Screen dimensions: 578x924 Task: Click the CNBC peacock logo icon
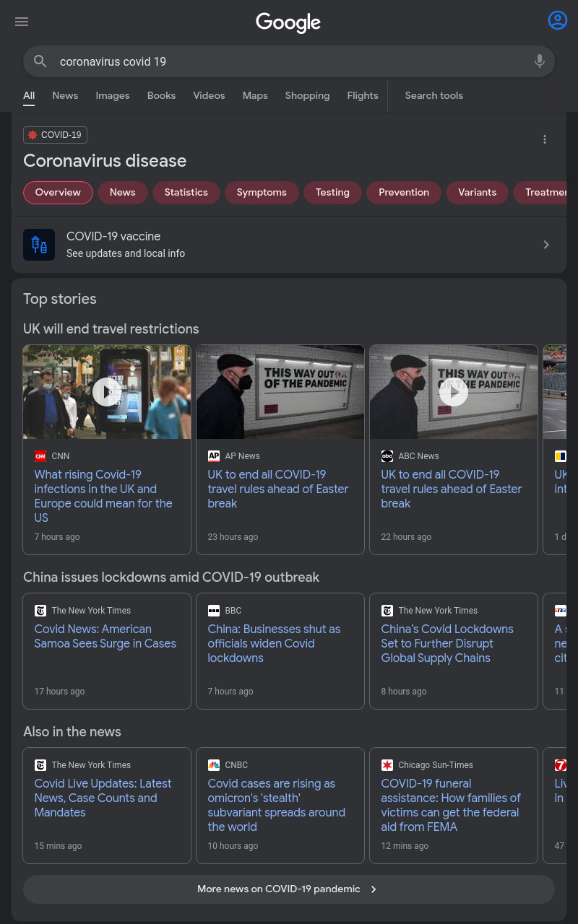(214, 765)
